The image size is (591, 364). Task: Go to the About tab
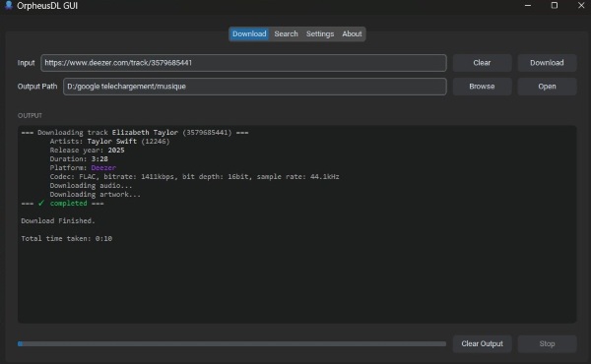(x=352, y=33)
